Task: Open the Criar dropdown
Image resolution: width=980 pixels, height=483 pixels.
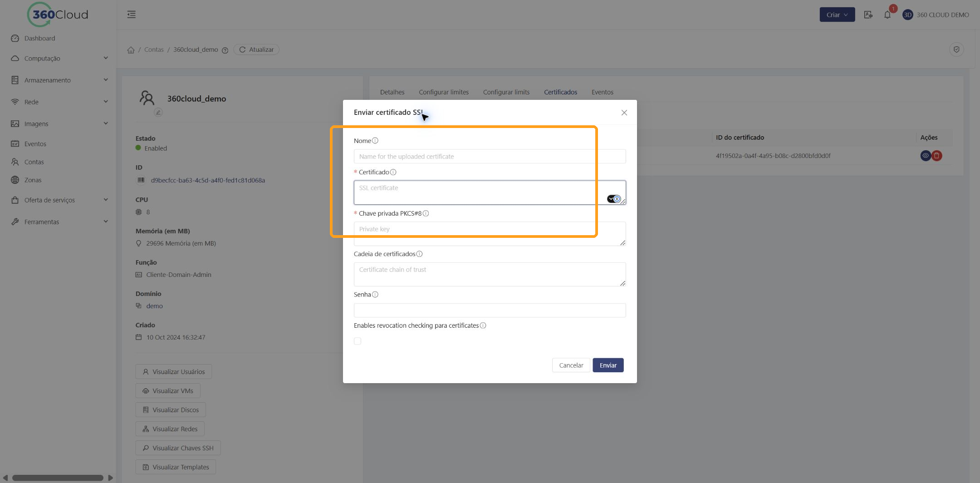Action: click(x=837, y=15)
